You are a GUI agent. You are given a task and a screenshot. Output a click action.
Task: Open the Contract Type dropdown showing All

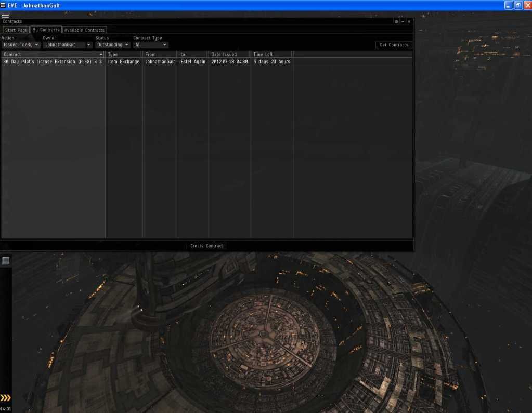151,45
